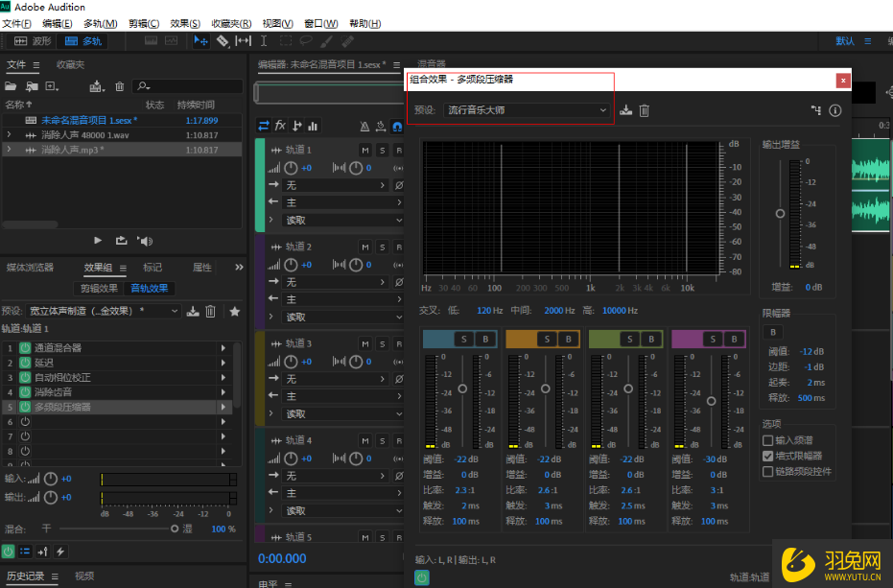Click trash icon in Files panel
Screen dimensions: 893x588
pyautogui.click(x=120, y=86)
